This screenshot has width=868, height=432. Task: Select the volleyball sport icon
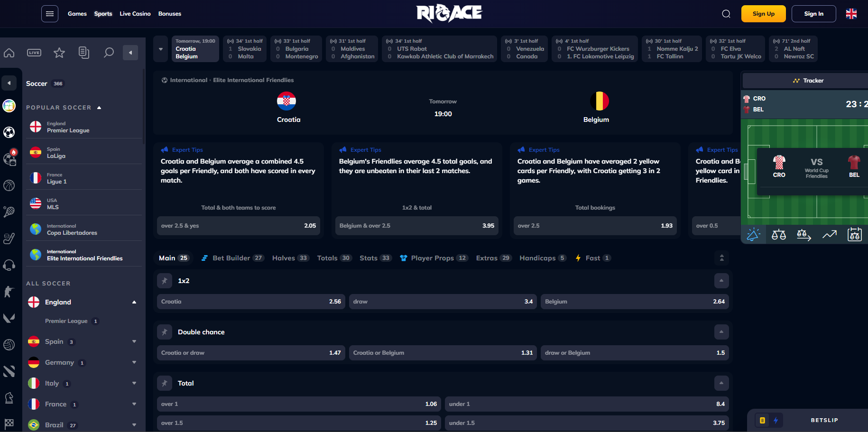coord(9,345)
